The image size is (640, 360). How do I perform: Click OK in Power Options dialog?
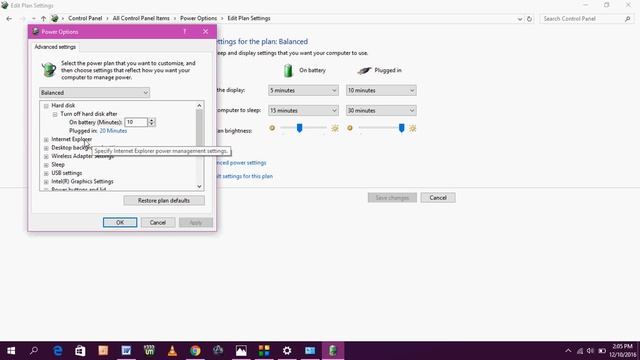pos(120,222)
